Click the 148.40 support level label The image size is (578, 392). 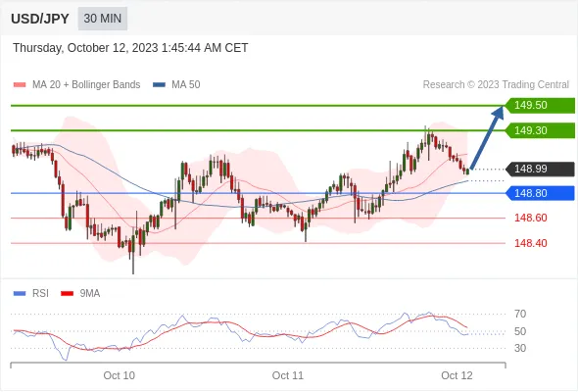point(530,243)
